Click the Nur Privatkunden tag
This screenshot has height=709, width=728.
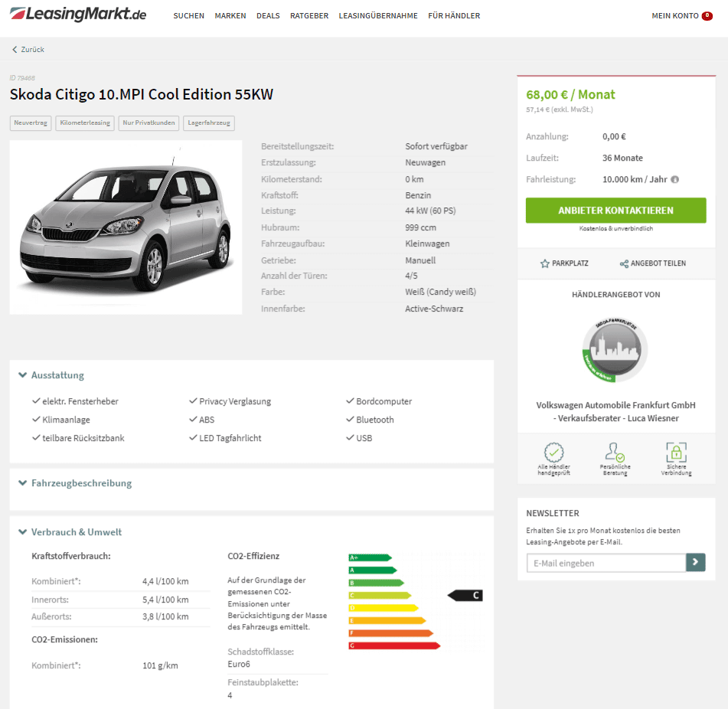pyautogui.click(x=149, y=123)
